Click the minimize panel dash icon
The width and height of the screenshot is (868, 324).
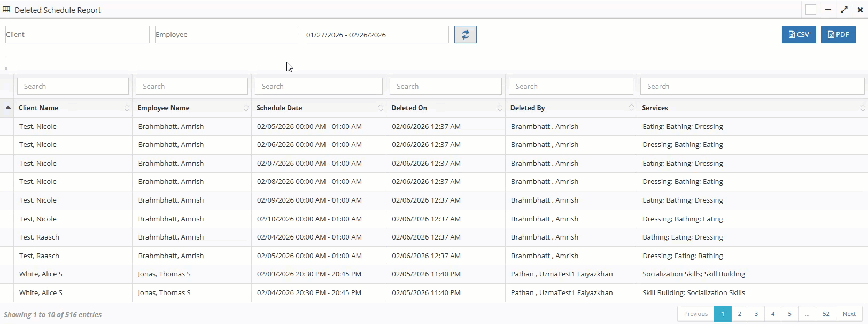[828, 10]
